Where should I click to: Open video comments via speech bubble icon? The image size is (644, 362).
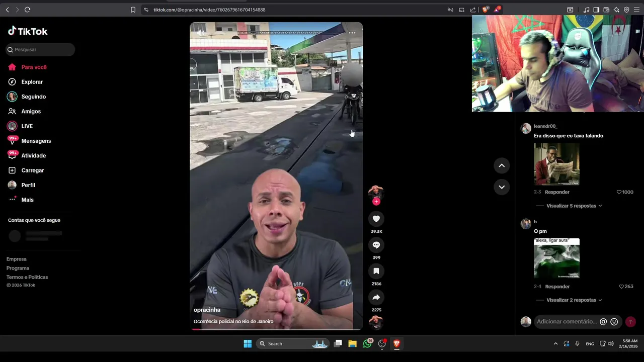376,245
